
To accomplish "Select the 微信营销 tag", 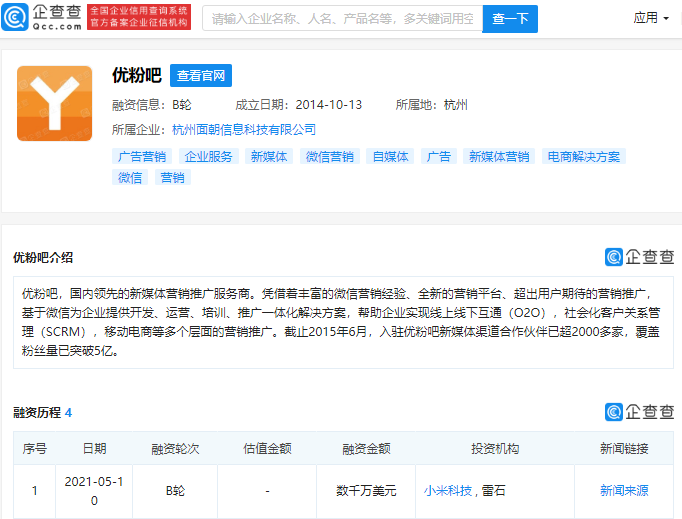I will pos(330,157).
